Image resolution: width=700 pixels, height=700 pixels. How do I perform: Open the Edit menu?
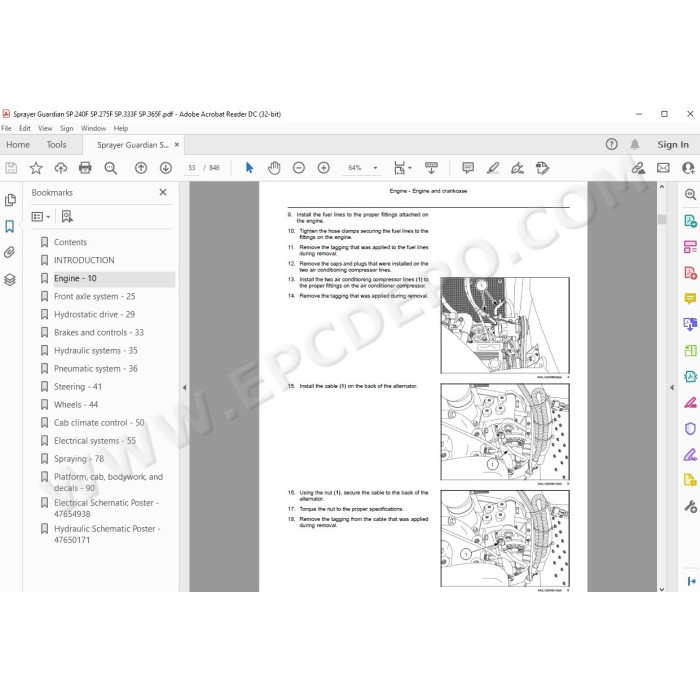click(25, 128)
